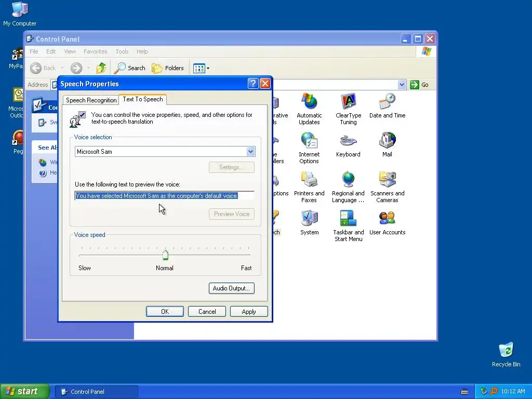The image size is (532, 399).
Task: Click Control Panel taskbar button
Action: pos(97,392)
